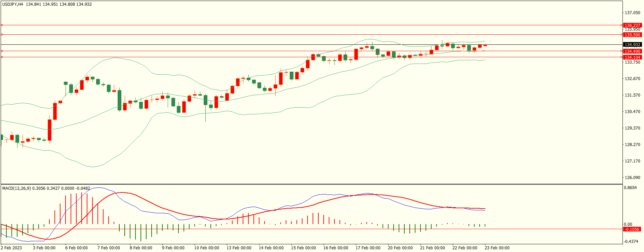This screenshot has width=644, height=252.
Task: Click the 137.050 price axis label
Action: tap(632, 13)
